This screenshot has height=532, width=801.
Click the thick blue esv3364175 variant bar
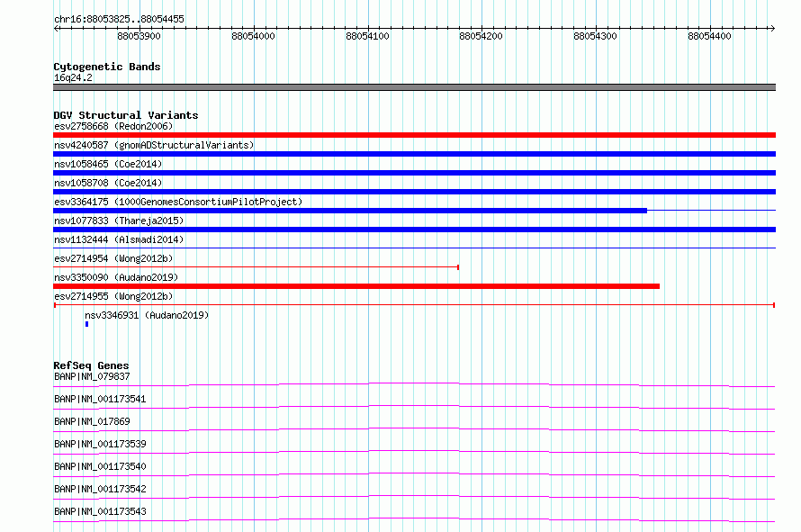(350, 211)
